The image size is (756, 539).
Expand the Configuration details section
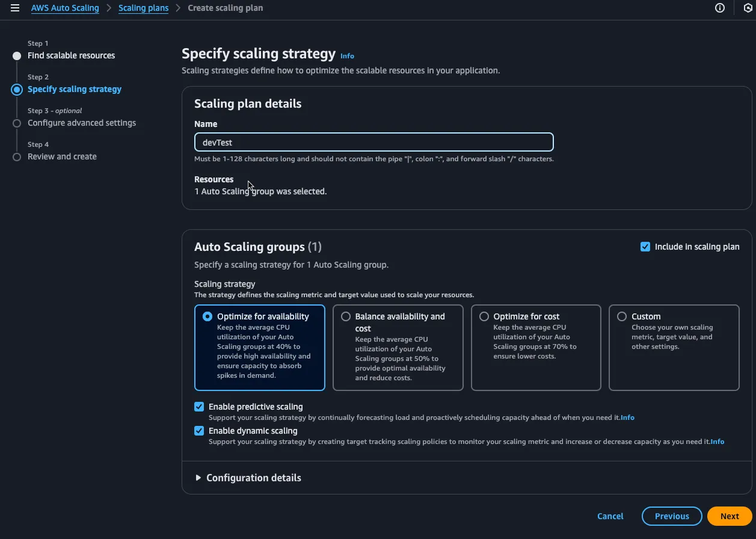point(248,478)
